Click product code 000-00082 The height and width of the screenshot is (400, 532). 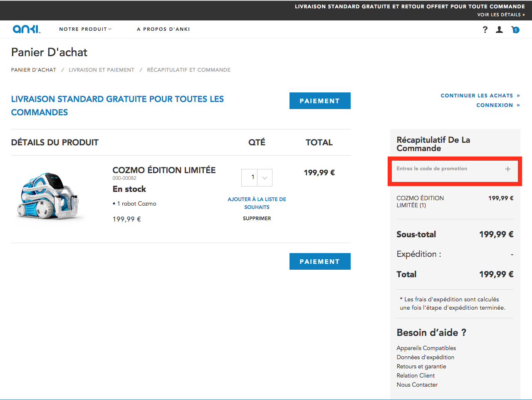pyautogui.click(x=124, y=178)
